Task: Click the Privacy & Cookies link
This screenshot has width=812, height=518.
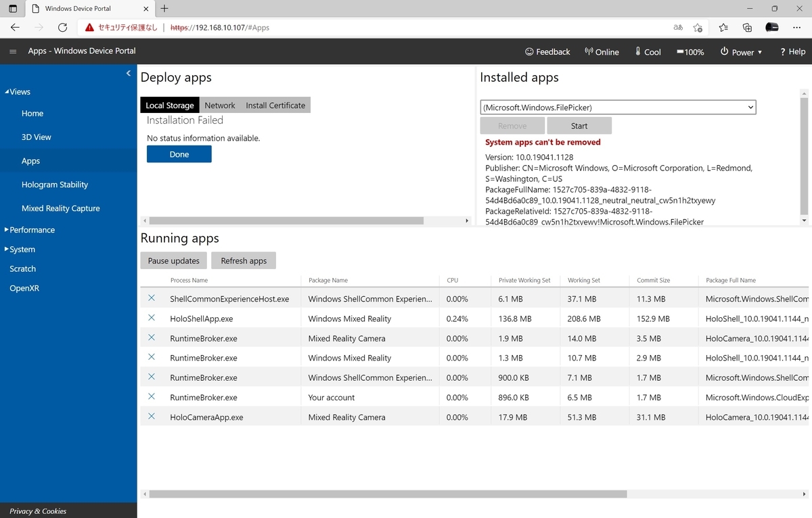Action: (x=38, y=511)
